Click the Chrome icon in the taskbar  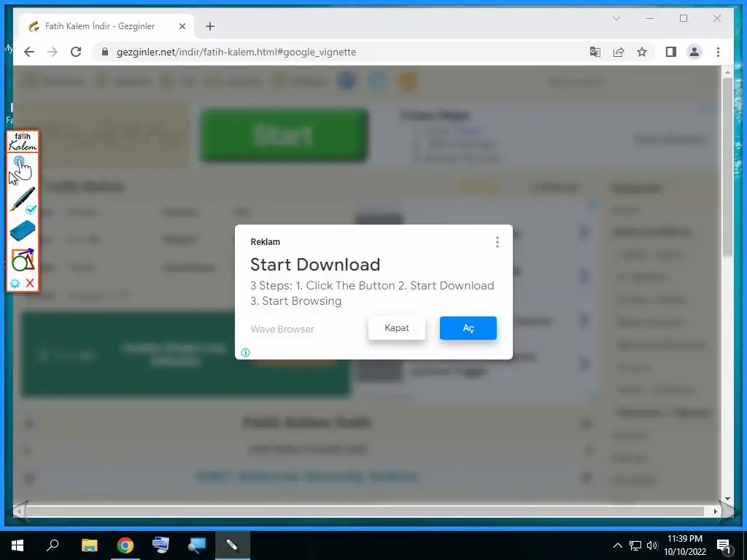coord(125,545)
